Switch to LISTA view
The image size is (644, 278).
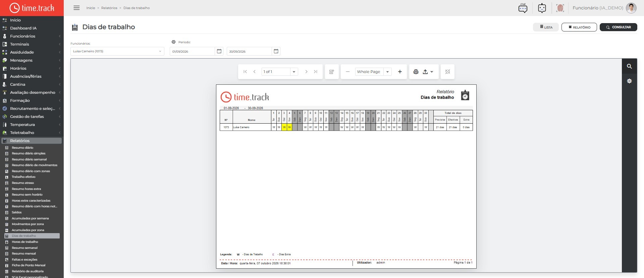(x=546, y=27)
